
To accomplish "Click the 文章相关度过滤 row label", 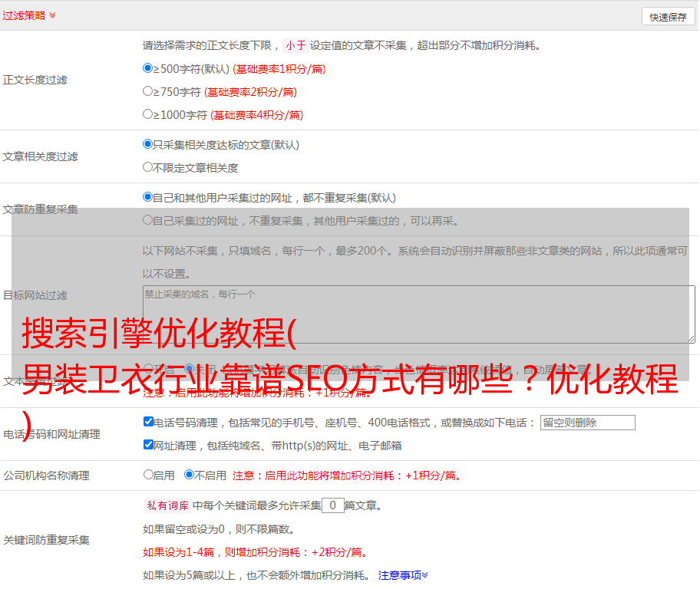I will click(40, 156).
